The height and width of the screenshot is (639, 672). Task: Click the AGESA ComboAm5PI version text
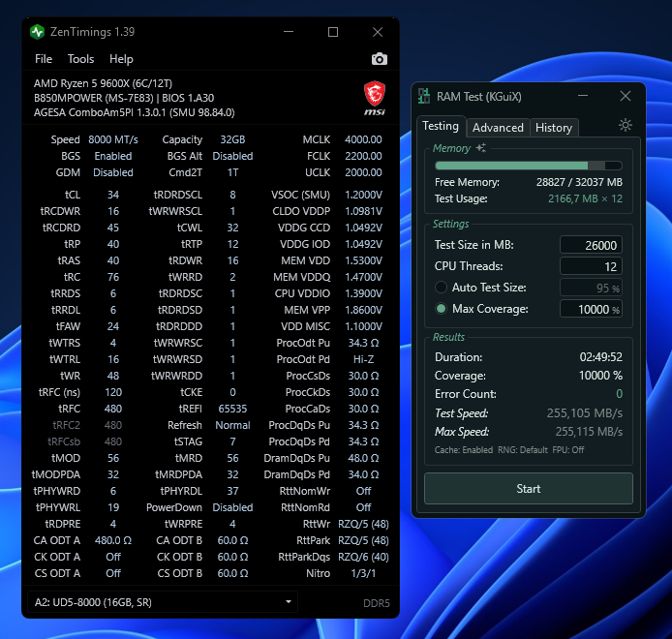[x=135, y=112]
